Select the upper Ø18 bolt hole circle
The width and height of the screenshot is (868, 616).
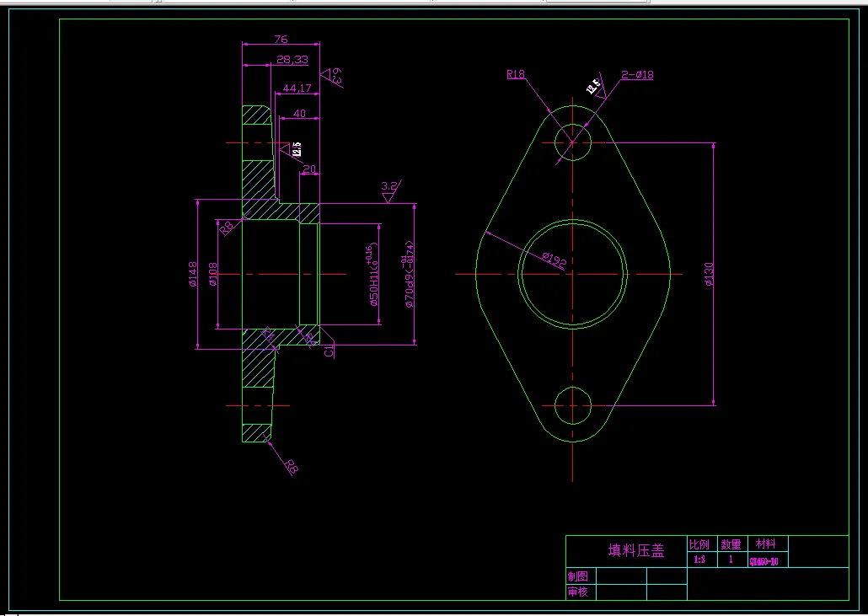point(573,142)
